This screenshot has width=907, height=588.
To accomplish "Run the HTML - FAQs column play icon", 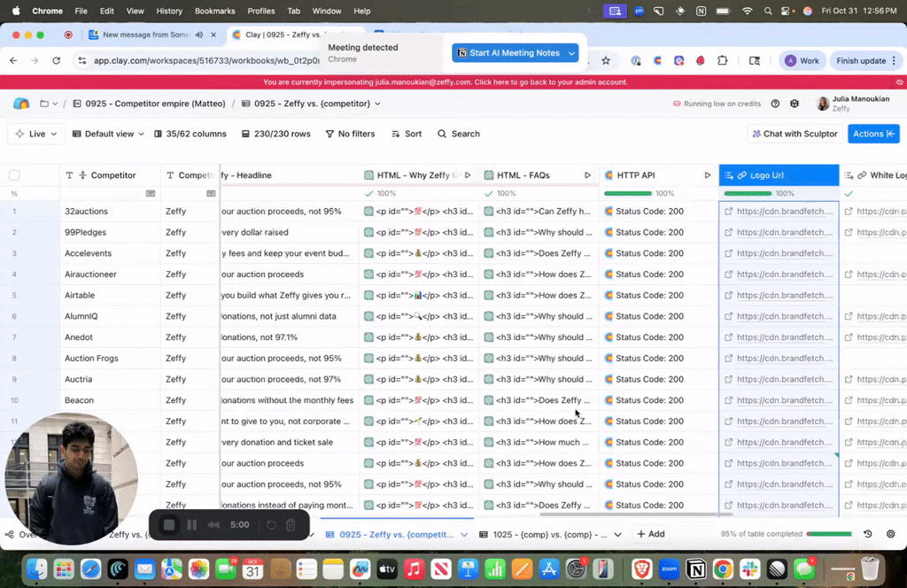I will (x=587, y=175).
